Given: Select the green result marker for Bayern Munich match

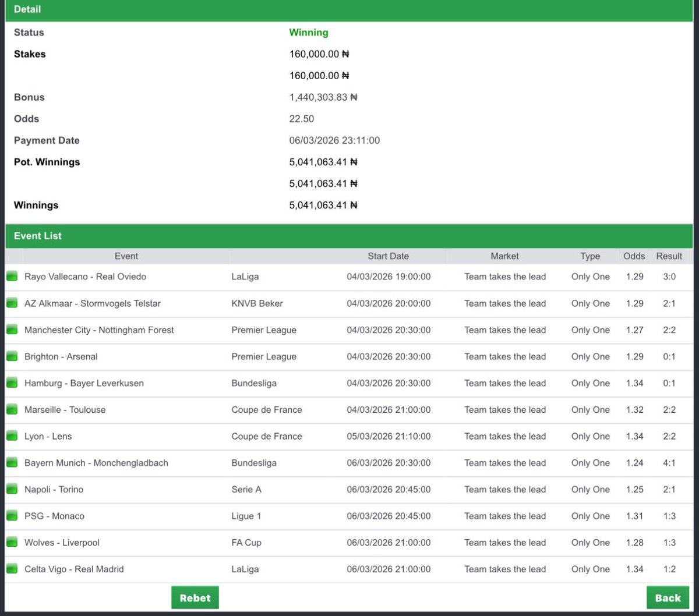Looking at the screenshot, I should (12, 463).
